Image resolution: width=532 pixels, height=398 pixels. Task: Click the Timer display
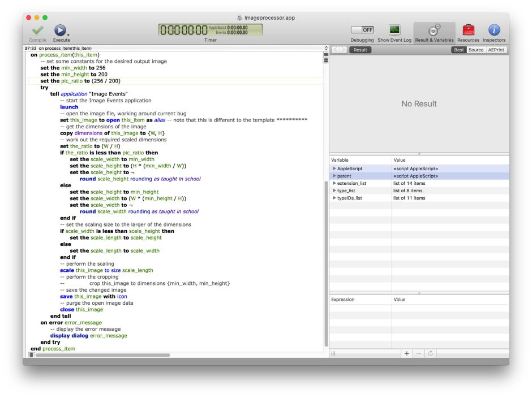[x=210, y=30]
